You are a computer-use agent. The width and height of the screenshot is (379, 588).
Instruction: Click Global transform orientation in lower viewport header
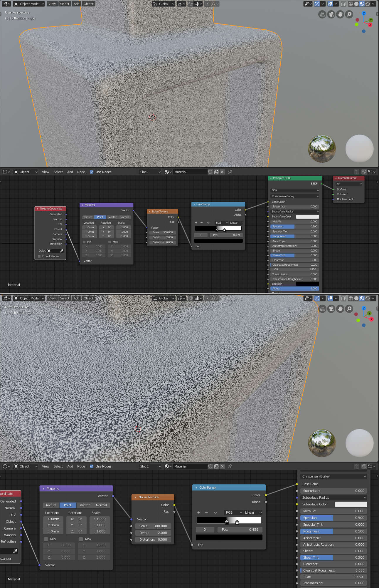pyautogui.click(x=164, y=298)
